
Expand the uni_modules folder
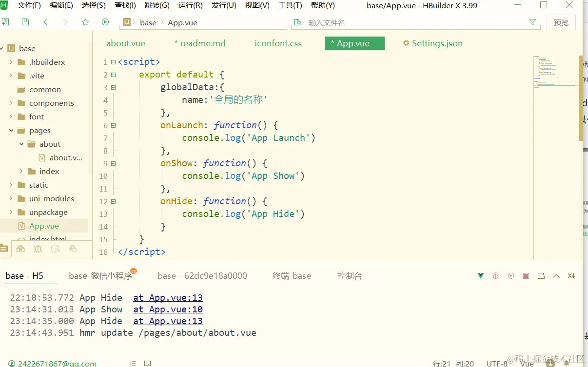pos(11,198)
